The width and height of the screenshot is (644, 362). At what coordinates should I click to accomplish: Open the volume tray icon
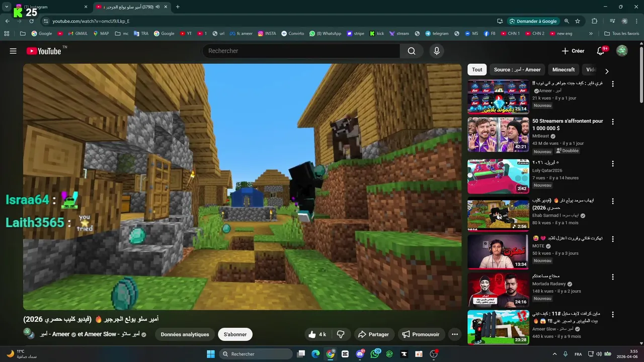(599, 354)
